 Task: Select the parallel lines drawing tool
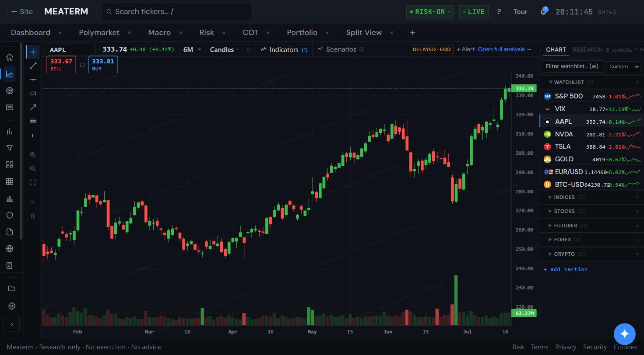pos(33,121)
